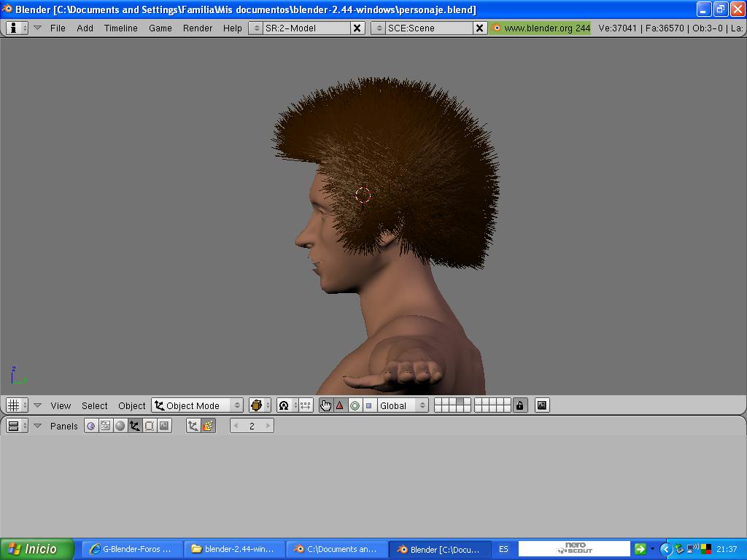Screen dimensions: 747x560
Task: Delete the SR:2-Model screen with X
Action: pyautogui.click(x=357, y=28)
